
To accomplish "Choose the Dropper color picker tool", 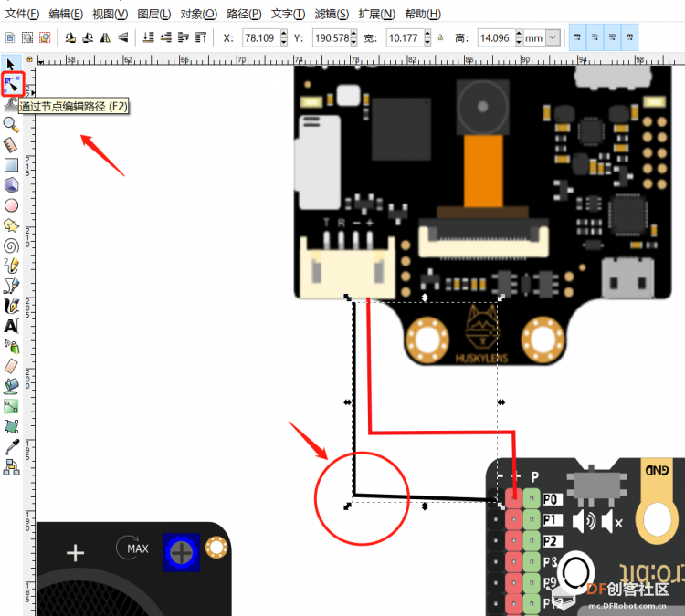I will (11, 446).
